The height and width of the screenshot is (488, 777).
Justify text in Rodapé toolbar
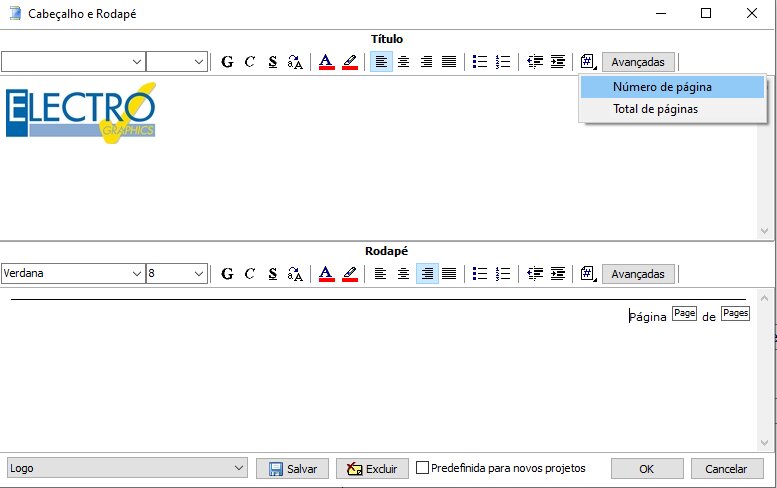point(449,274)
